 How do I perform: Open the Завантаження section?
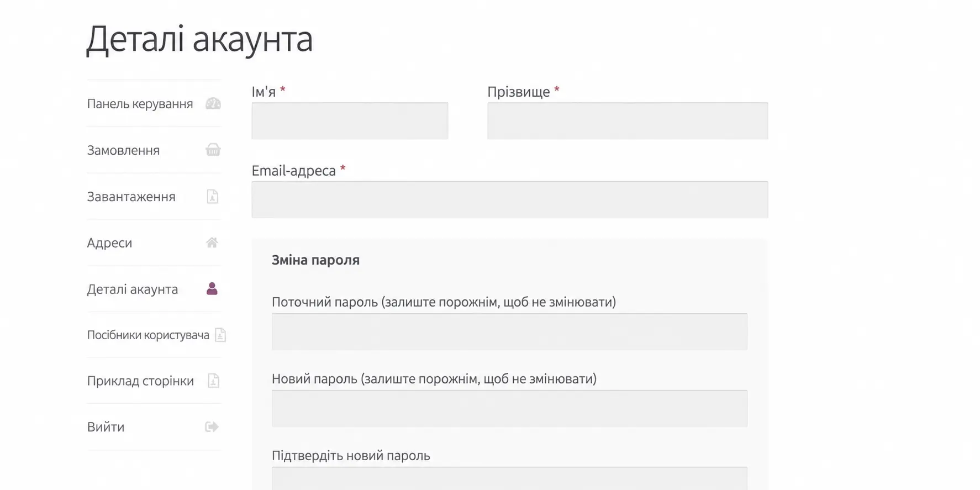pos(131,197)
